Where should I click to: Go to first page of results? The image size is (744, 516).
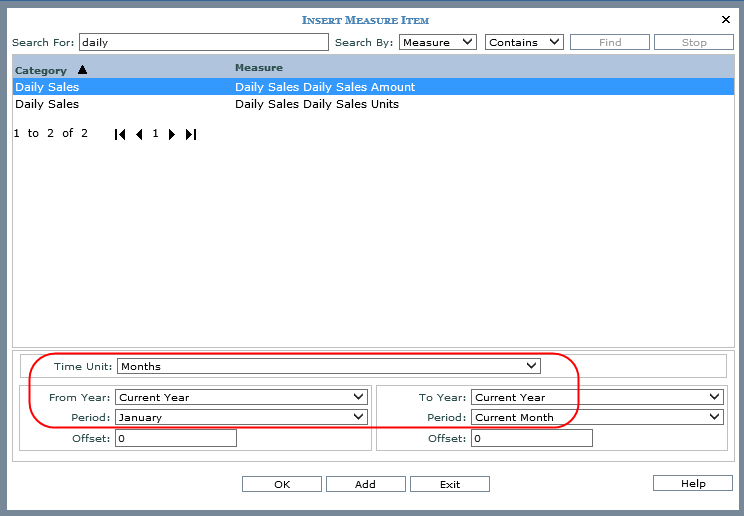pos(120,134)
